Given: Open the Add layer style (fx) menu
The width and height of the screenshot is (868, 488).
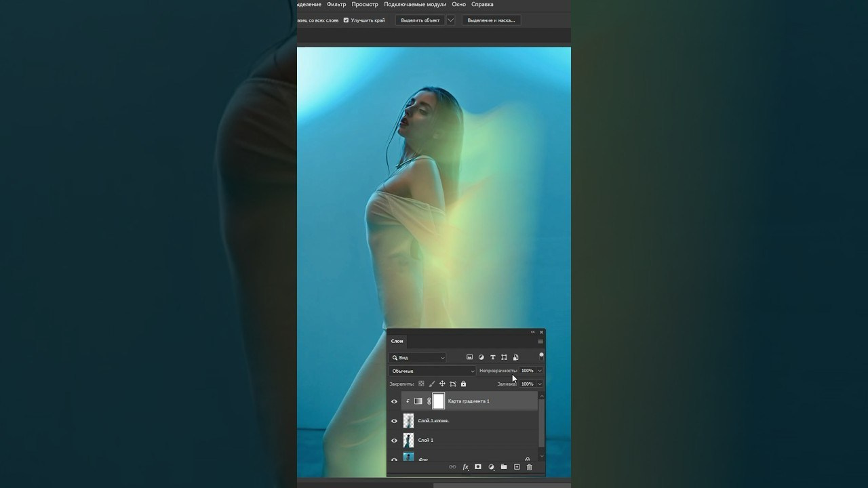Looking at the screenshot, I should pyautogui.click(x=465, y=467).
